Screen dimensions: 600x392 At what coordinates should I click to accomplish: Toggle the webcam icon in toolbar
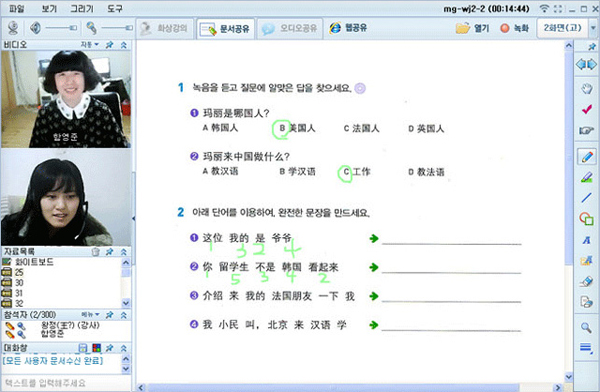pos(13,28)
